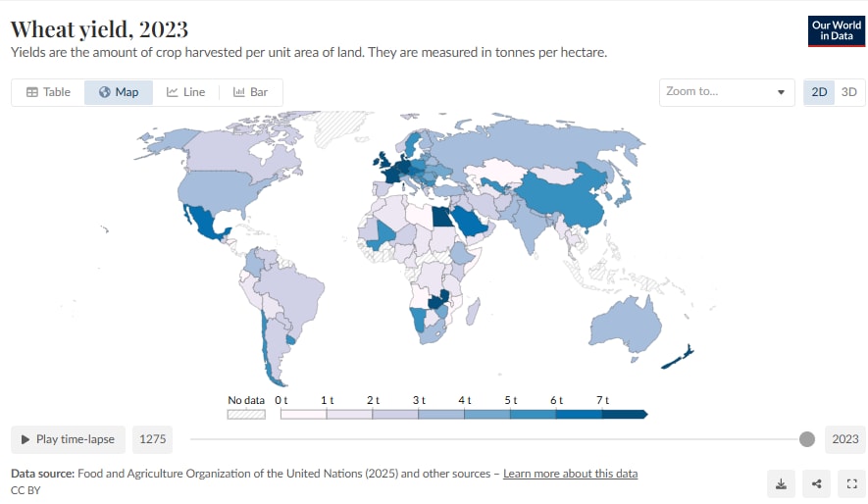This screenshot has height=504, width=868.
Task: Switch to the Bar chart tab
Action: coord(250,92)
